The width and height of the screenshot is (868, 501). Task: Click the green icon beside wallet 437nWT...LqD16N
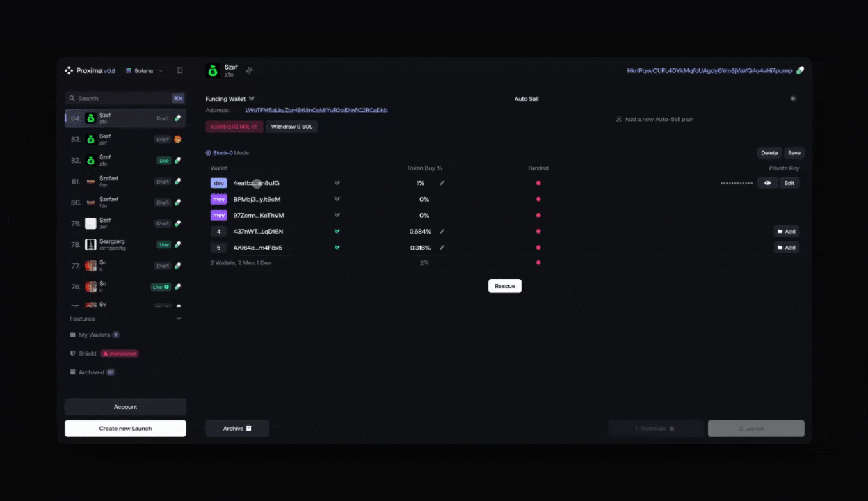point(337,232)
